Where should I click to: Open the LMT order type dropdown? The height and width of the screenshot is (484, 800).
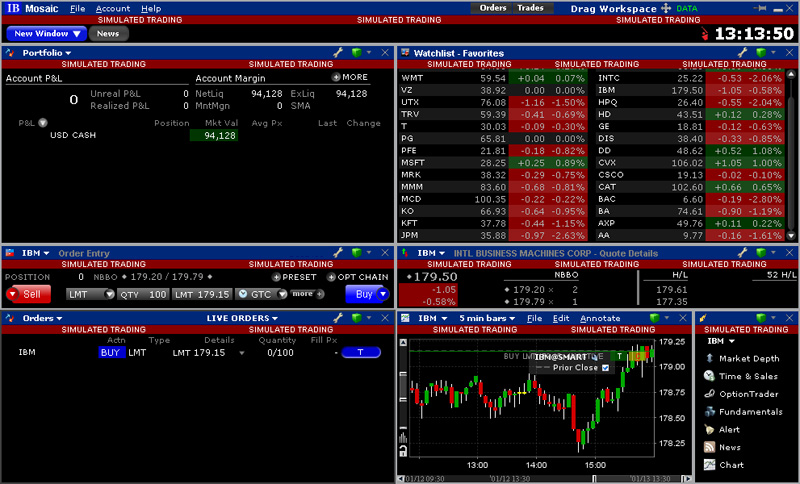pyautogui.click(x=90, y=294)
